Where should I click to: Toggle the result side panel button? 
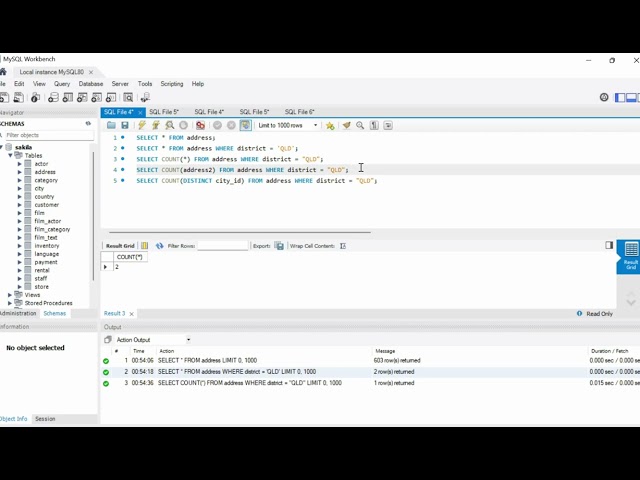click(x=609, y=245)
